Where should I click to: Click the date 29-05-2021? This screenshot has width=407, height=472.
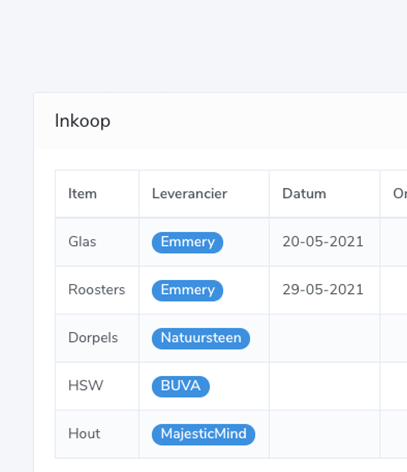point(323,290)
